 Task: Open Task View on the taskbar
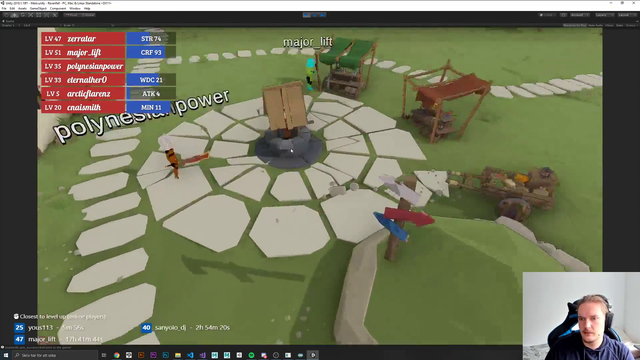click(104, 355)
